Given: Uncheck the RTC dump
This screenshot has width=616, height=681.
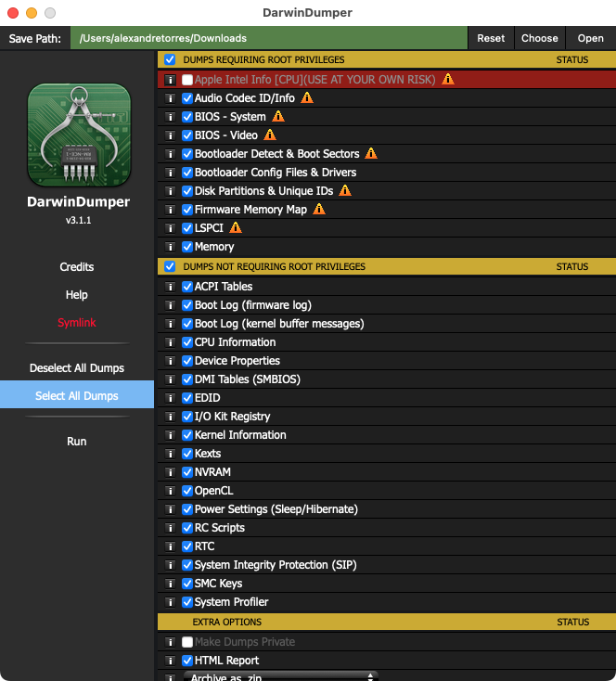Looking at the screenshot, I should [187, 546].
